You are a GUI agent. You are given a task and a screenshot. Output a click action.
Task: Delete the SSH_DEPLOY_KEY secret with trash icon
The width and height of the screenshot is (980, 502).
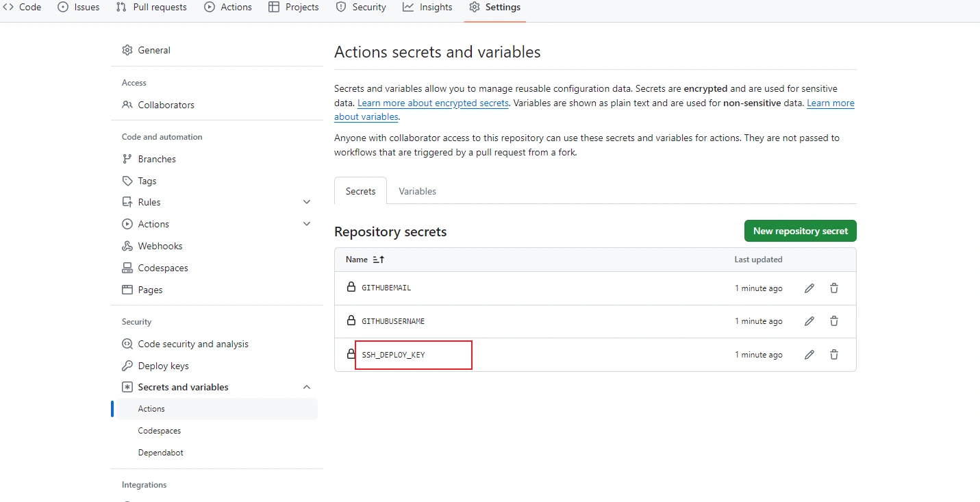[x=834, y=355]
